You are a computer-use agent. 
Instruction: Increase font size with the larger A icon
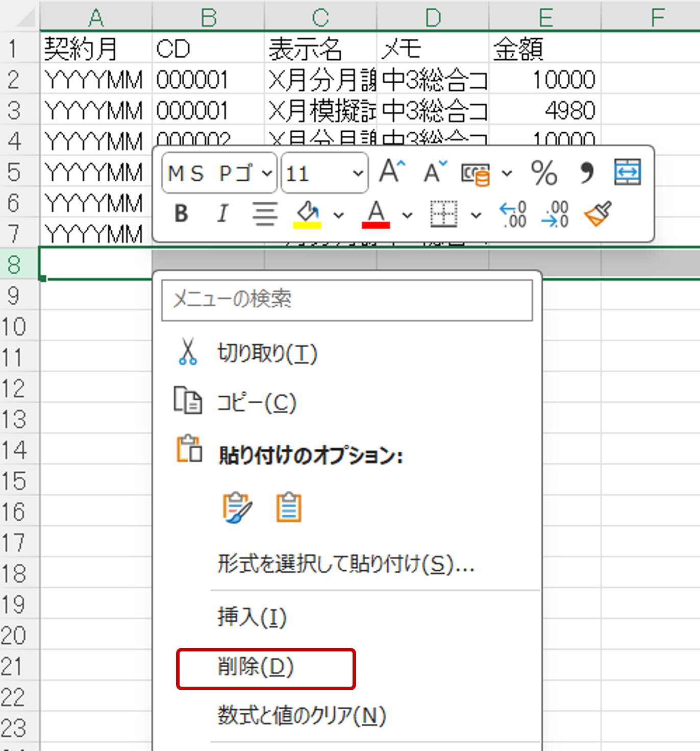click(x=391, y=172)
